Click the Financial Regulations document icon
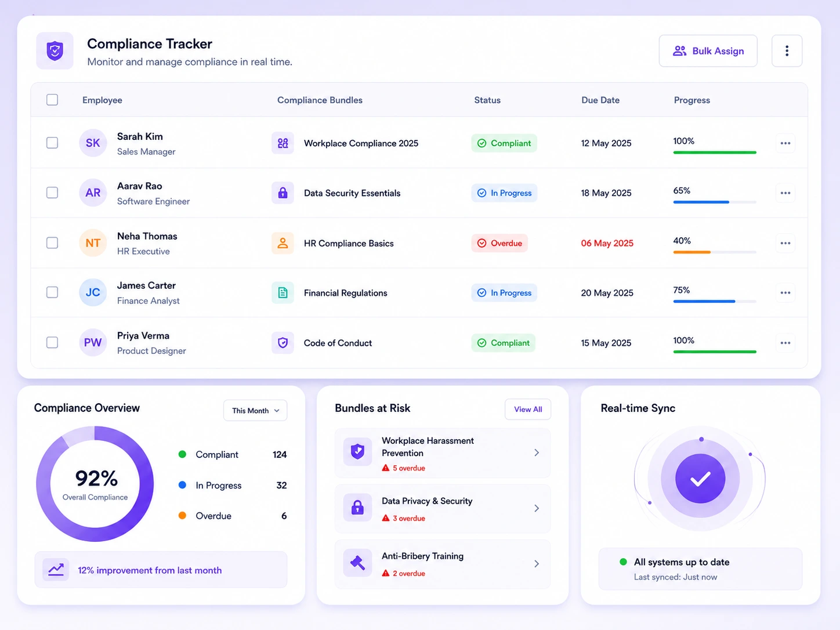This screenshot has width=840, height=630. coord(283,293)
